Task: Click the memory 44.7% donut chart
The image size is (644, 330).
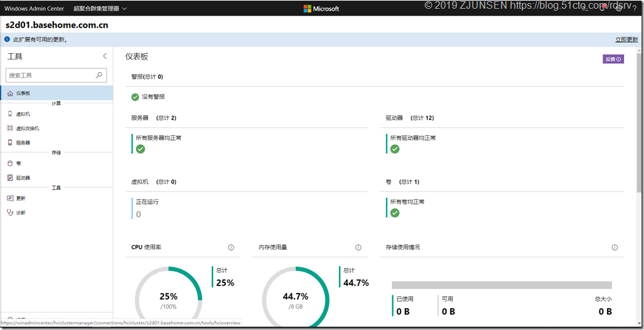Action: pyautogui.click(x=296, y=298)
